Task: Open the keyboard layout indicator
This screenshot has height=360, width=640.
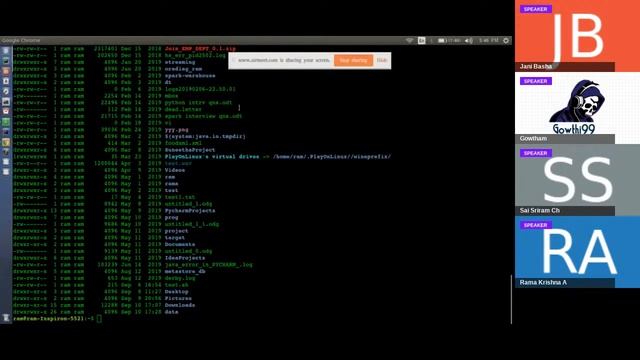Action: 422,40
